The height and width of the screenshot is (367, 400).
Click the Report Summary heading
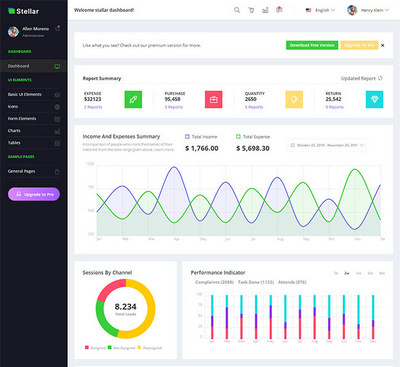[x=102, y=78]
